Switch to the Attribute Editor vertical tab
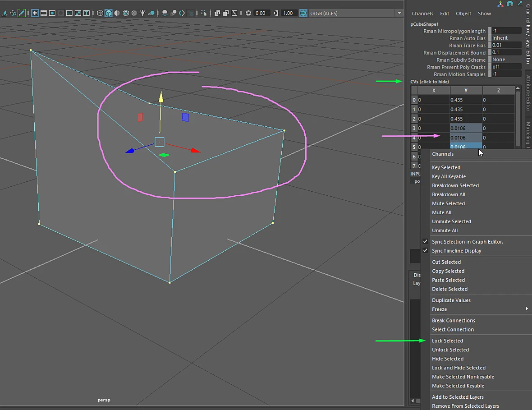 tap(528, 93)
